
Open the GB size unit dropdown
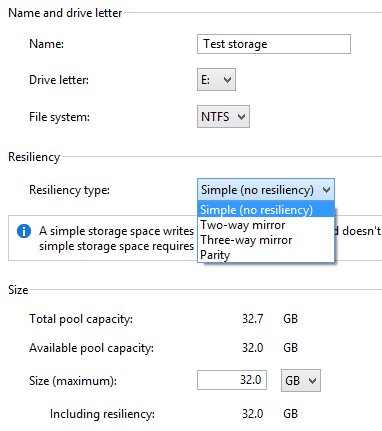coord(301,380)
